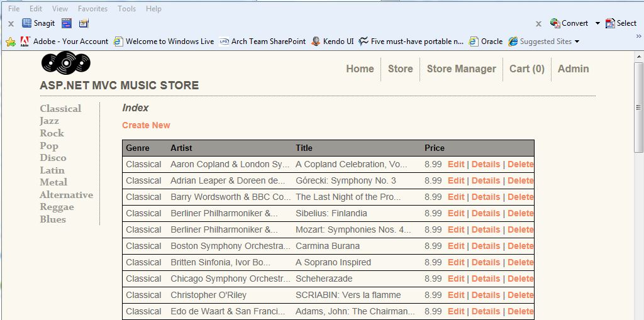Viewport: 644px width, 320px height.
Task: Select the Metal genre
Action: pos(53,182)
